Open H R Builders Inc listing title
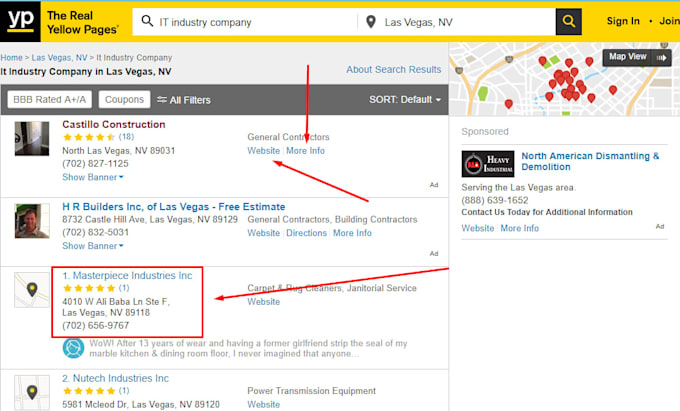 pos(173,206)
